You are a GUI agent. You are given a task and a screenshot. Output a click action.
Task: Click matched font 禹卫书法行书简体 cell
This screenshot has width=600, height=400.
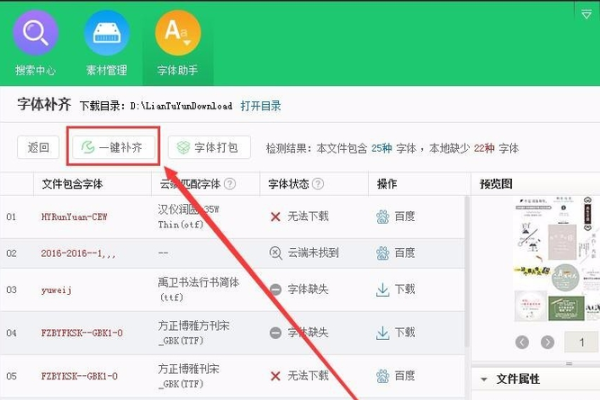(199, 289)
